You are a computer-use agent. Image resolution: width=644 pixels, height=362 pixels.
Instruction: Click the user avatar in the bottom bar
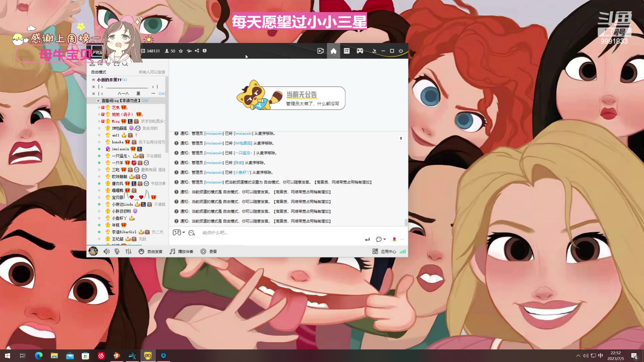coord(93,251)
